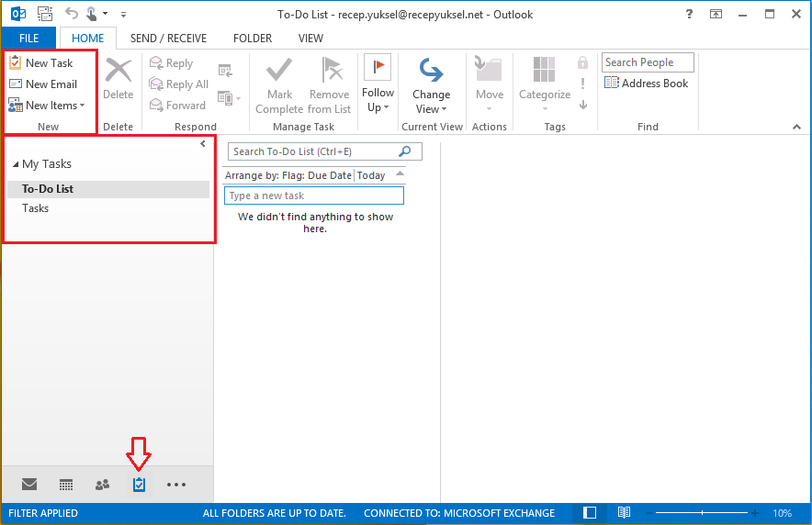Click Remove from List flag icon
Image resolution: width=812 pixels, height=525 pixels.
point(332,71)
